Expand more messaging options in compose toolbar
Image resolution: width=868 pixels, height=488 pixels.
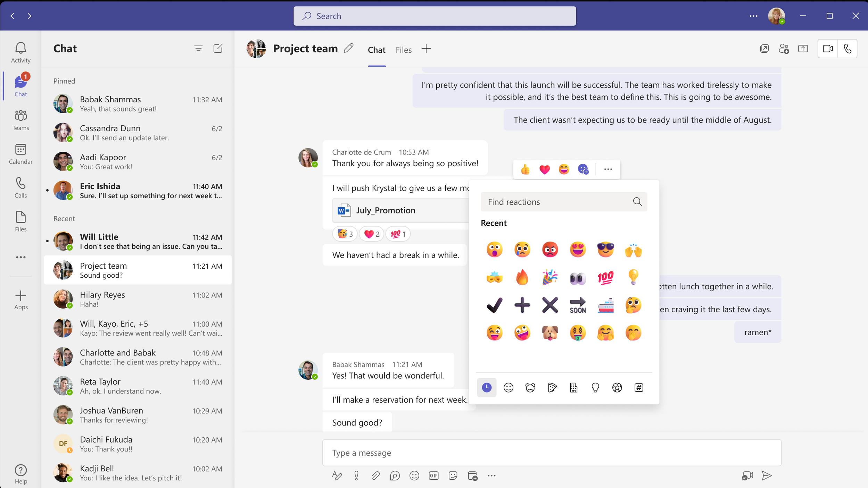[491, 476]
